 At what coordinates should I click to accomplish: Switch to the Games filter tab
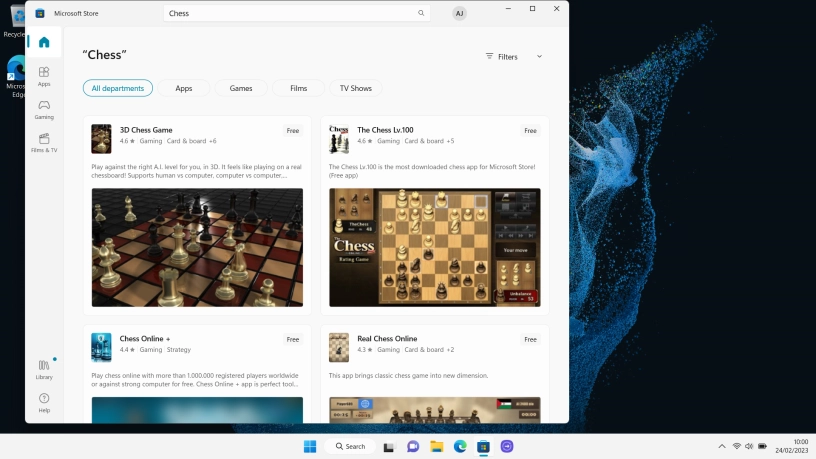click(241, 88)
